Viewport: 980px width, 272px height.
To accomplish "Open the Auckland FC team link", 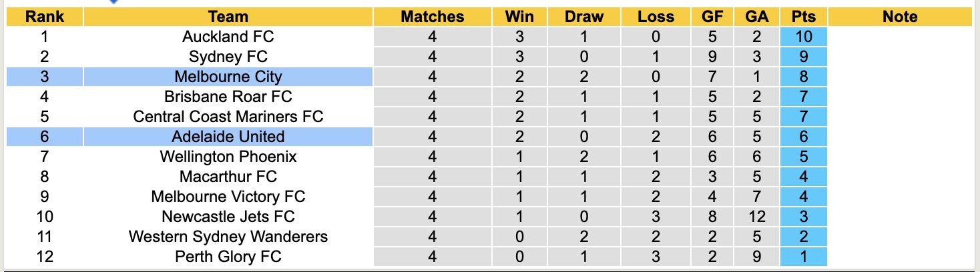I will click(228, 37).
